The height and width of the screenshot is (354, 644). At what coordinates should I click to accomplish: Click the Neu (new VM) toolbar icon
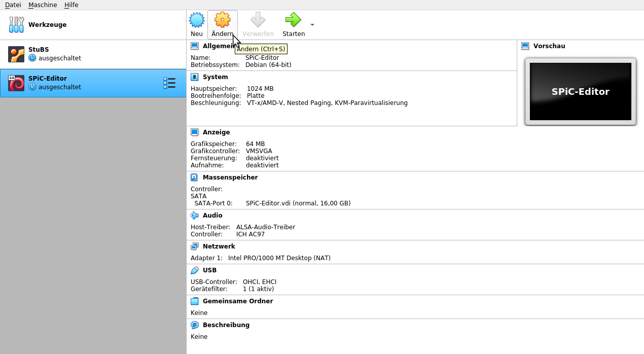click(x=197, y=20)
